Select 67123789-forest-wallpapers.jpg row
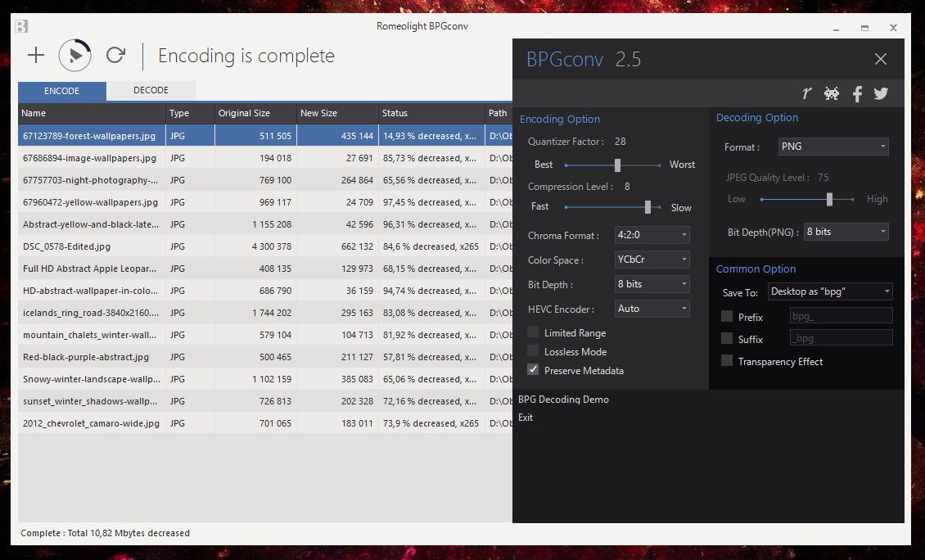 coord(265,136)
